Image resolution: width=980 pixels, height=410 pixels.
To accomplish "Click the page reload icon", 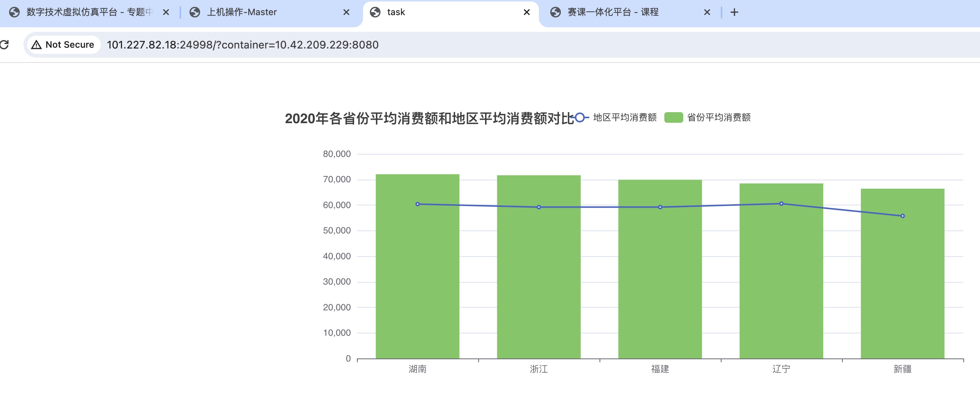I will coord(5,45).
